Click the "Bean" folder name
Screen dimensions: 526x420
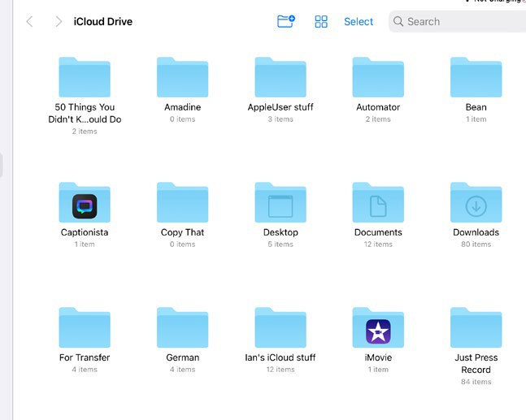[476, 107]
